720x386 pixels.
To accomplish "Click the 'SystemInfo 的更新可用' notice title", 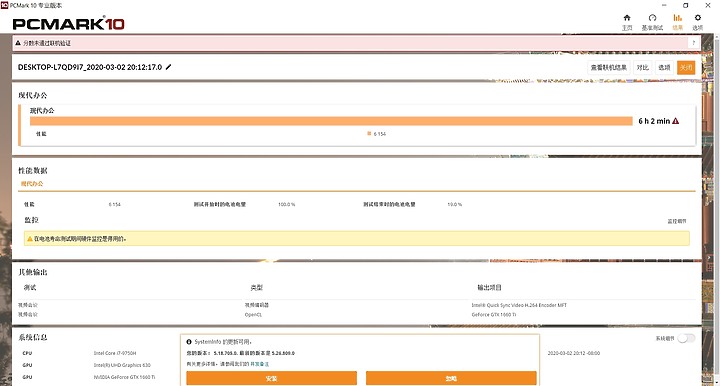I will 223,342.
